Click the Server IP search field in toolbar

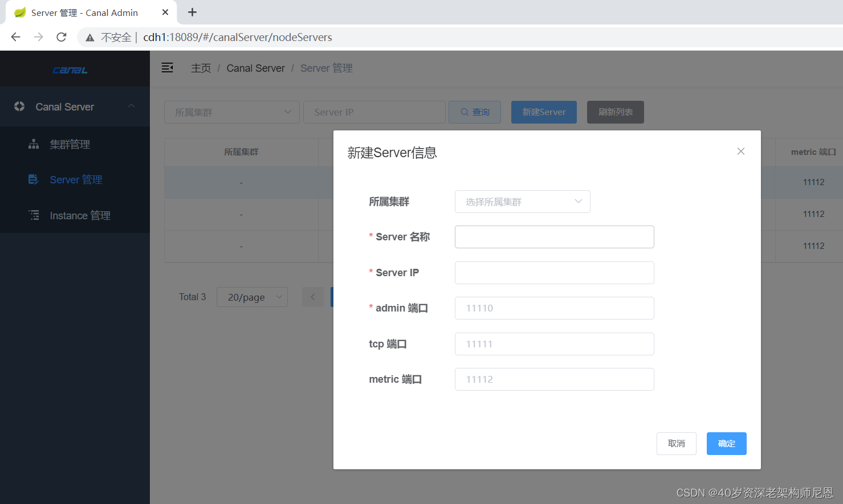coord(374,112)
